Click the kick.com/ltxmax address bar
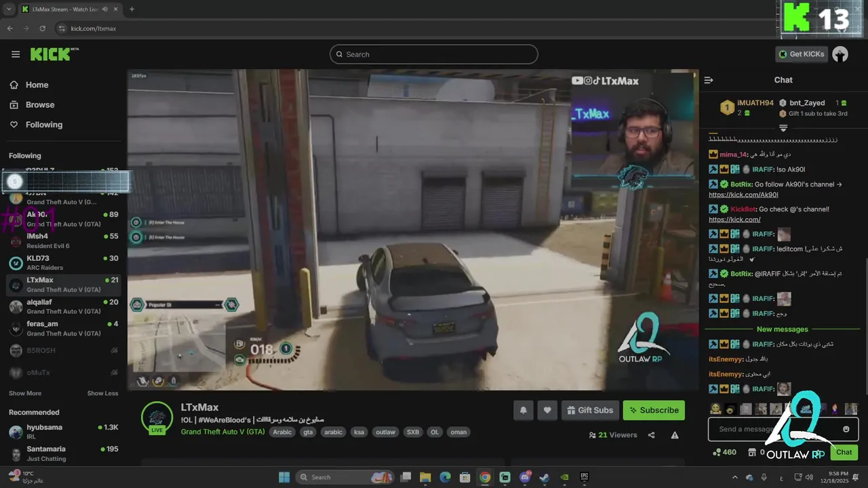868x488 pixels. click(x=94, y=28)
